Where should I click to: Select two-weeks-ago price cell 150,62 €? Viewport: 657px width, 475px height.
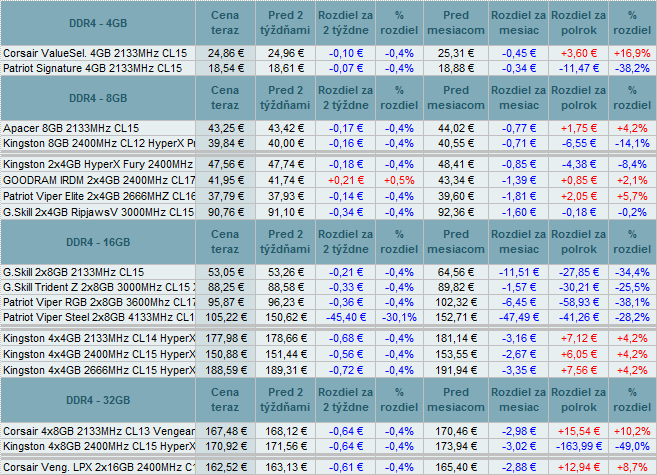[285, 318]
